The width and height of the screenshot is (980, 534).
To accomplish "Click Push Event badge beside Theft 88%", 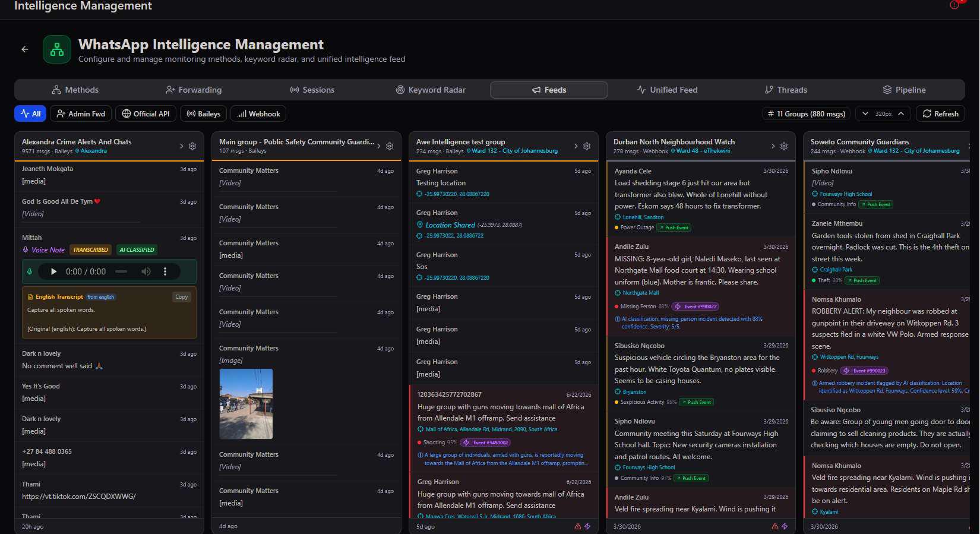I will [x=862, y=280].
